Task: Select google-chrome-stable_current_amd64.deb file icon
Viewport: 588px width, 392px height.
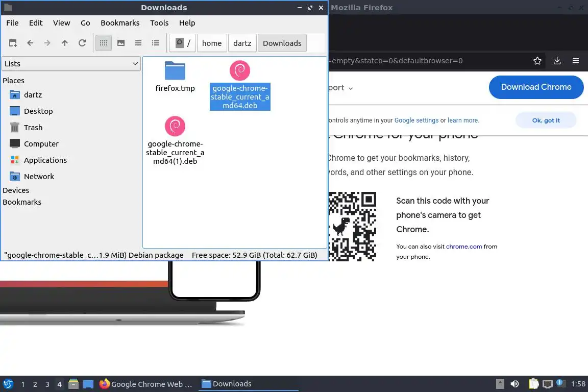Action: click(240, 70)
